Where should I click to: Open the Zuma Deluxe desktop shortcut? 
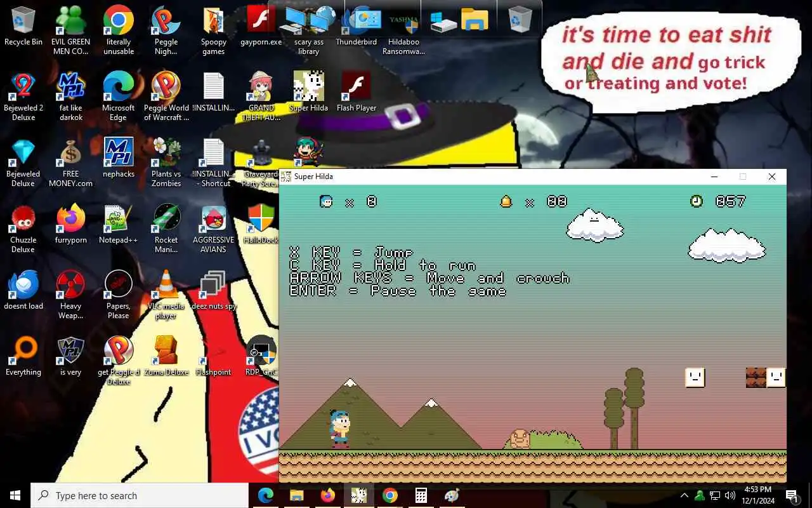166,356
